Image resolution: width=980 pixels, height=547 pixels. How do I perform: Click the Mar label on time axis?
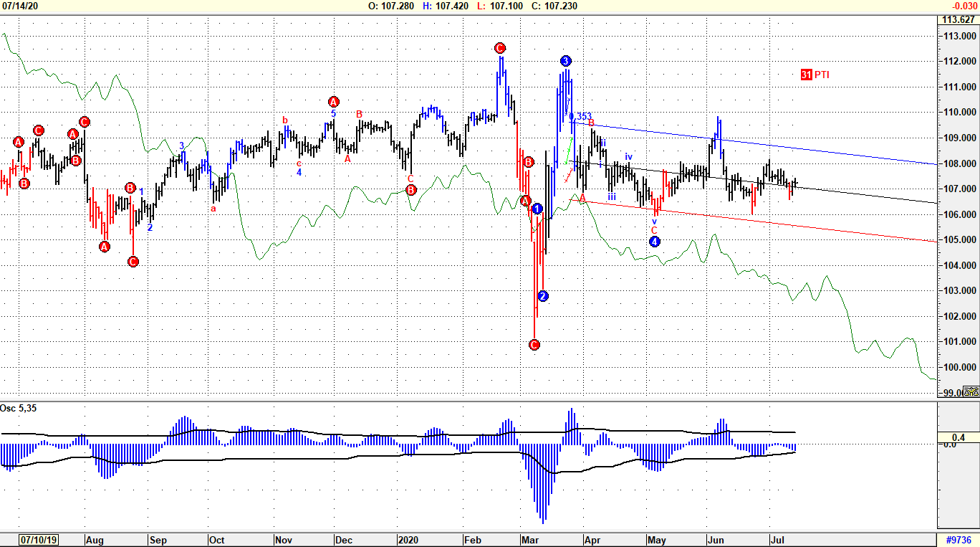(530, 540)
